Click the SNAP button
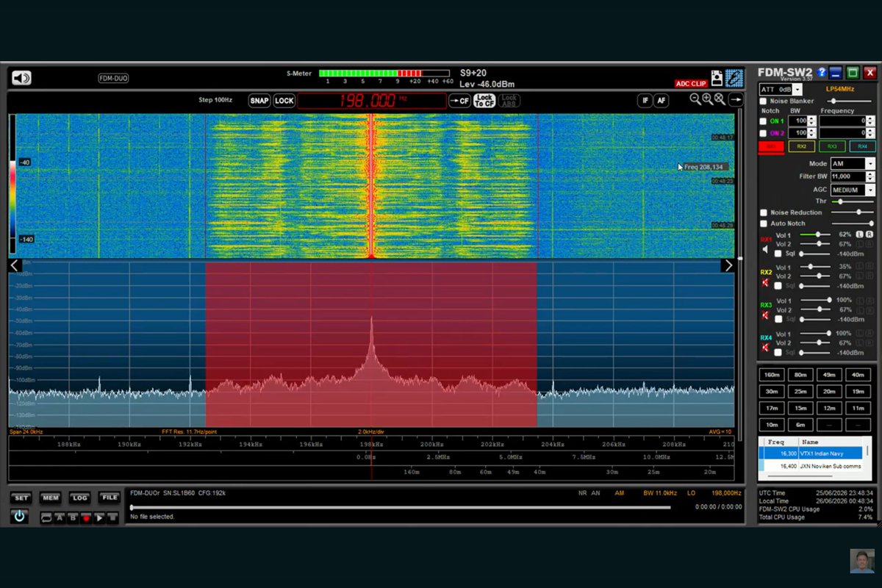This screenshot has width=882, height=588. 259,101
